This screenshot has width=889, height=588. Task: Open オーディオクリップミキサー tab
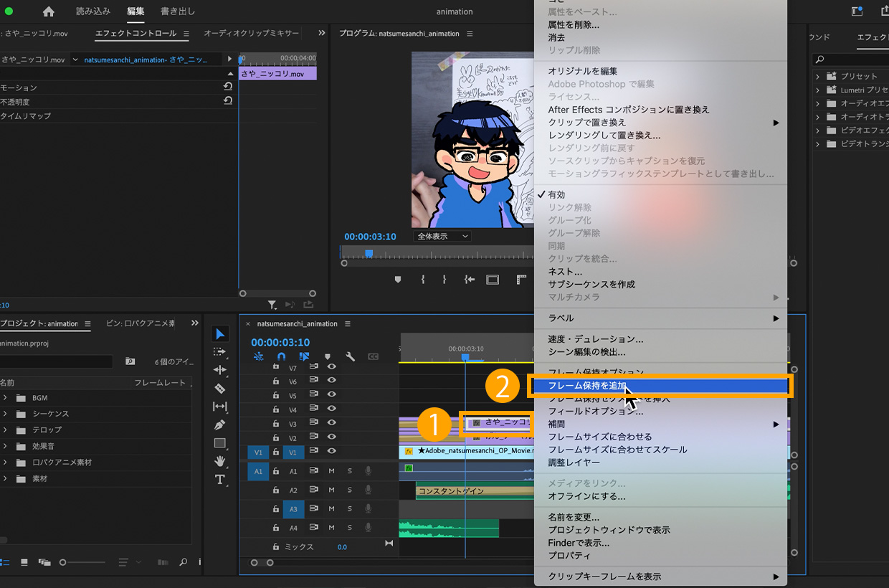click(251, 33)
